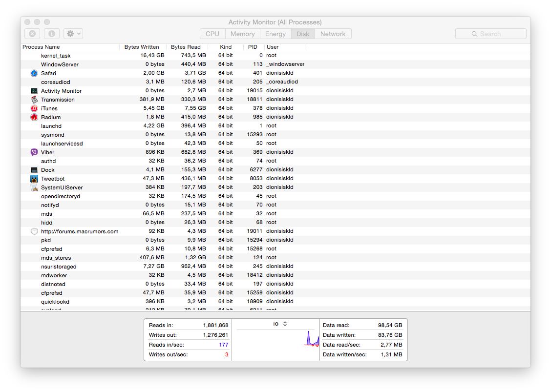Screen dimensions: 551x392
Task: Click the iTunes process name
Action: (49, 108)
